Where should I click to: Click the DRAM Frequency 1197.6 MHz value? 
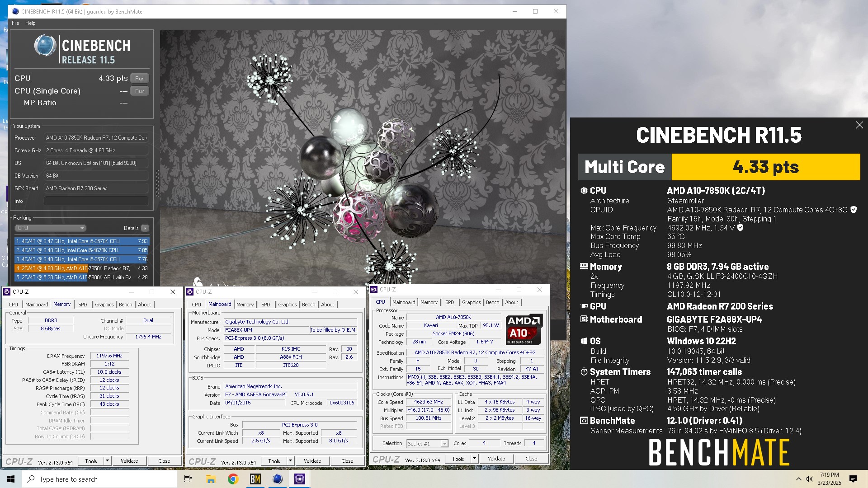point(109,356)
